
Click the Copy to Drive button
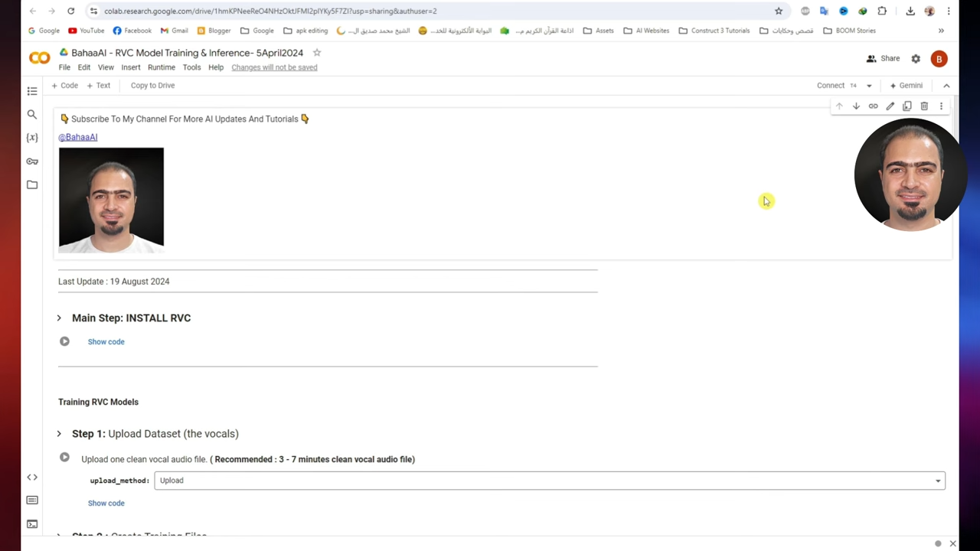152,86
